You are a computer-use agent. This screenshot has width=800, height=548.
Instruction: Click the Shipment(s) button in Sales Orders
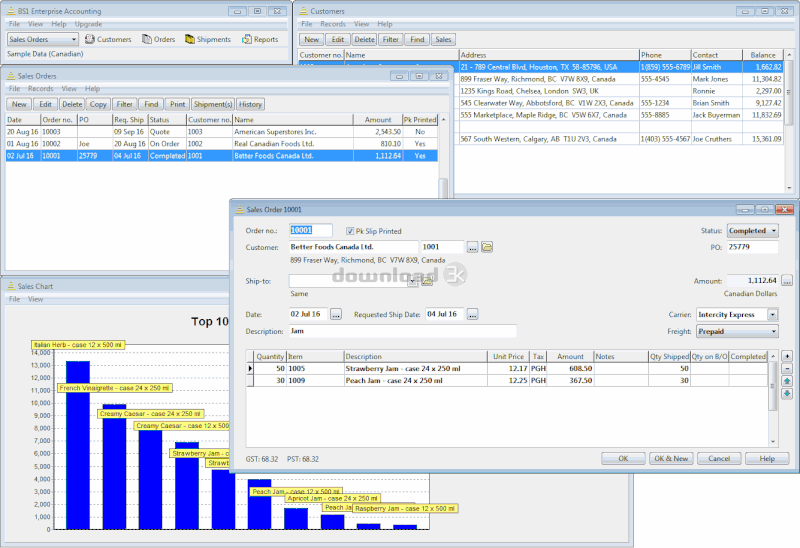(x=213, y=104)
